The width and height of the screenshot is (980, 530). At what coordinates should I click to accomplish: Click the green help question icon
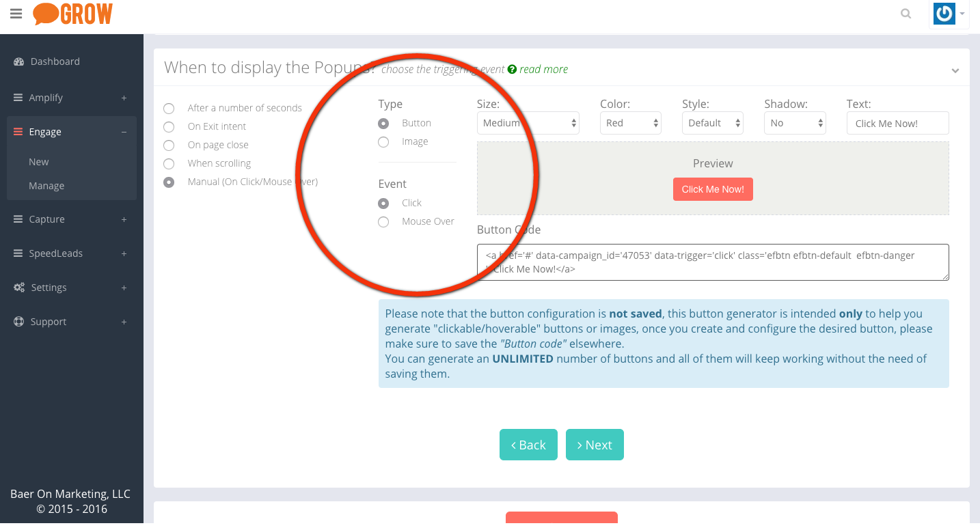coord(512,69)
